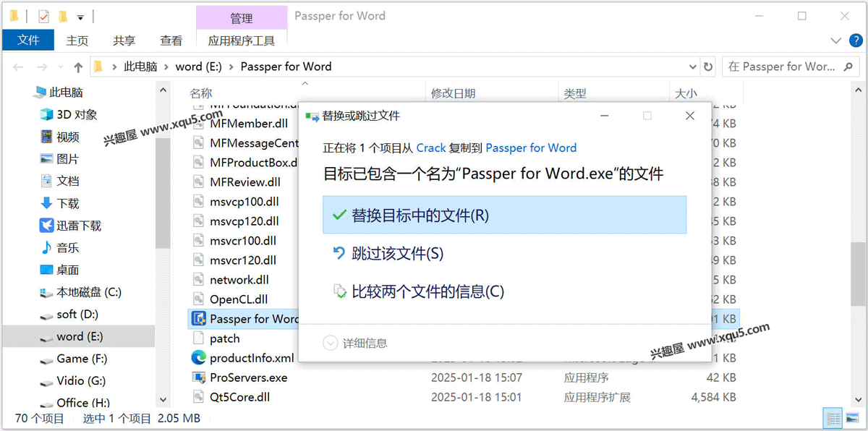Select Qt5Core.dll file icon
The height and width of the screenshot is (431, 868).
click(199, 397)
